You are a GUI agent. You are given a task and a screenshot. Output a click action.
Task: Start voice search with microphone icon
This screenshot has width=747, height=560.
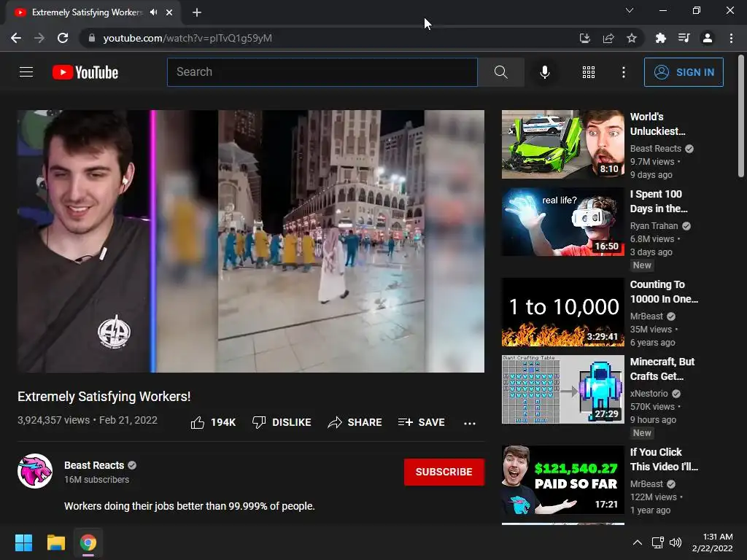(x=544, y=72)
